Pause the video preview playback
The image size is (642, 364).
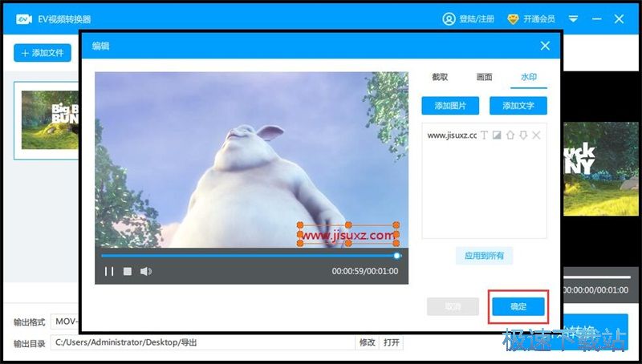point(109,271)
